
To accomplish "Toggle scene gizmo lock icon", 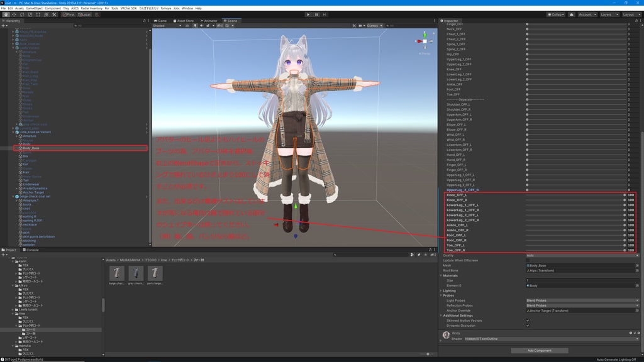I will (x=433, y=33).
